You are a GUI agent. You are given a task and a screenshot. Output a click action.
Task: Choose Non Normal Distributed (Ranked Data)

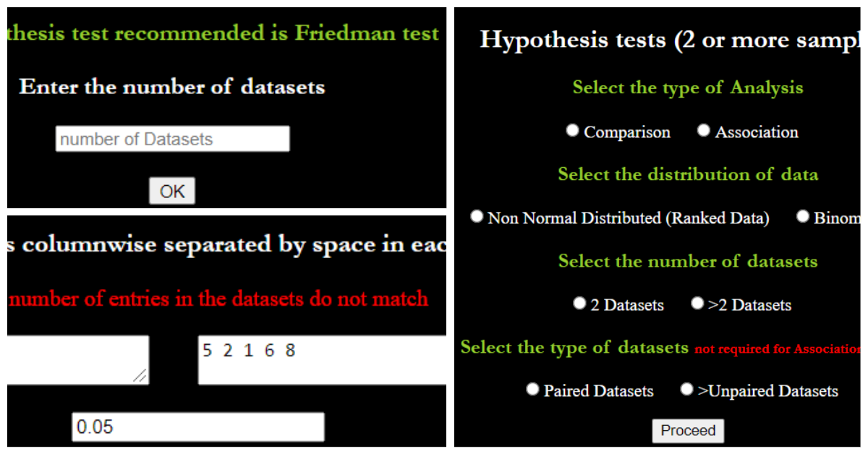(x=477, y=217)
